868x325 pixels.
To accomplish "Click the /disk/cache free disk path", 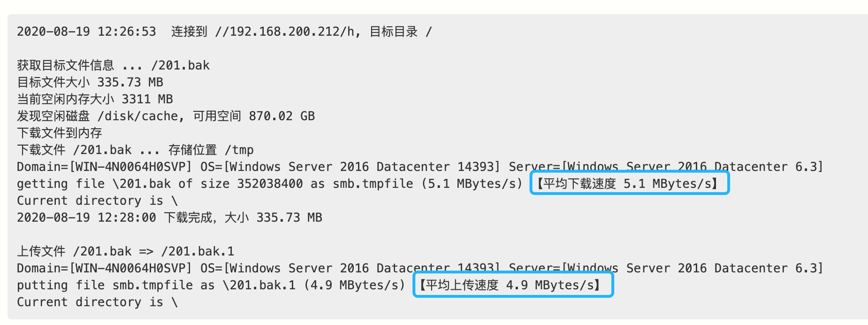I will [138, 116].
